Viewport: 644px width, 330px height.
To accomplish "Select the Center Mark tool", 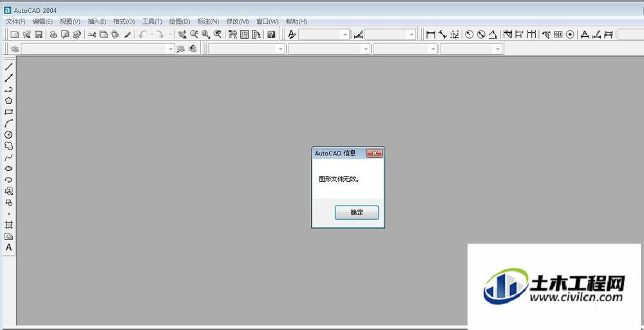I will pos(570,35).
